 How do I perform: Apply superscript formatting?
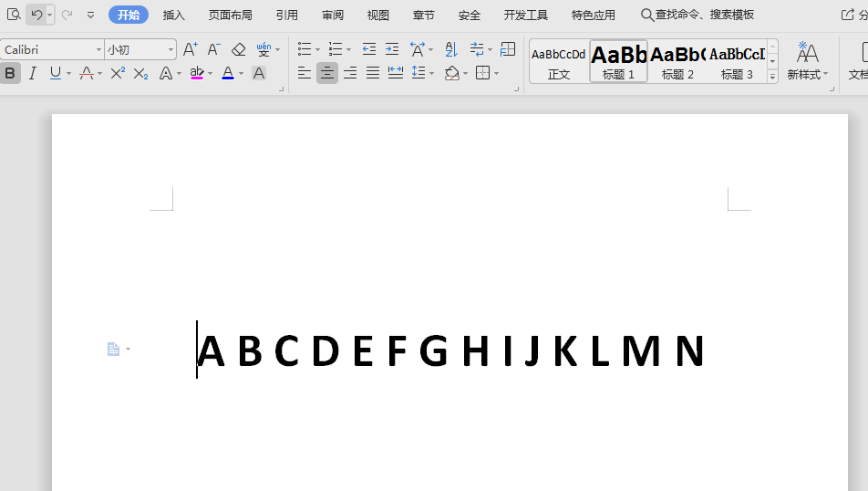[x=118, y=73]
